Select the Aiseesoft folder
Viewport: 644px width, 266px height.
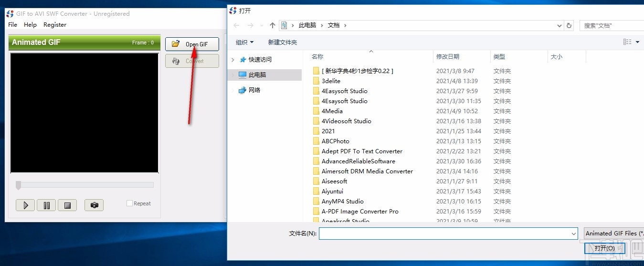[x=335, y=181]
